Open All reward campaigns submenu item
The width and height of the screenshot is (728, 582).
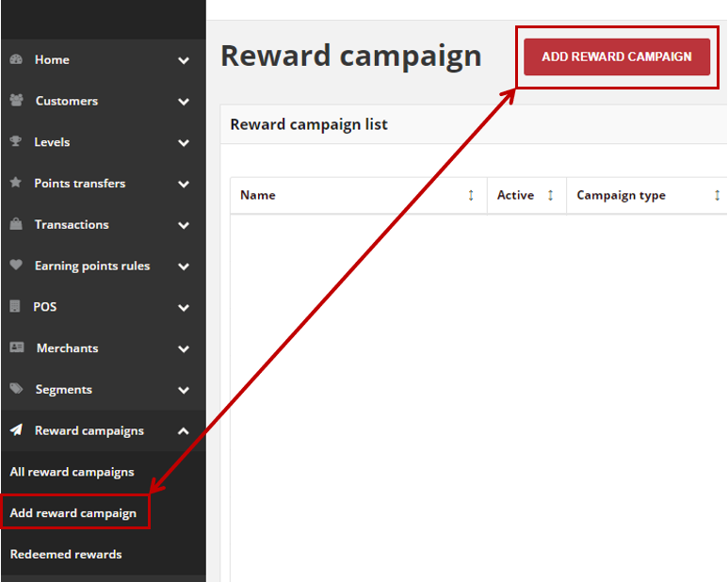pyautogui.click(x=73, y=472)
